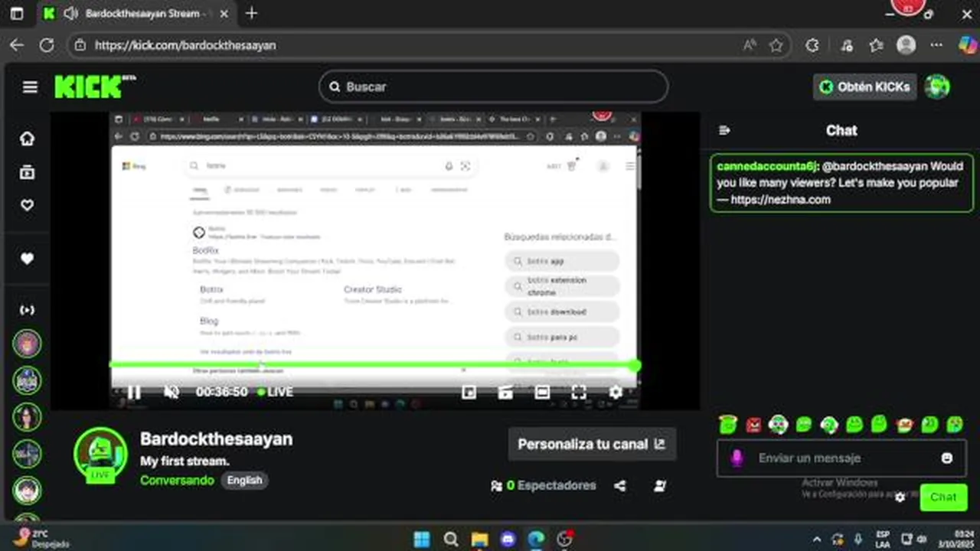Viewport: 980px width, 551px height.
Task: Open the outlined heart Following icon
Action: point(28,205)
